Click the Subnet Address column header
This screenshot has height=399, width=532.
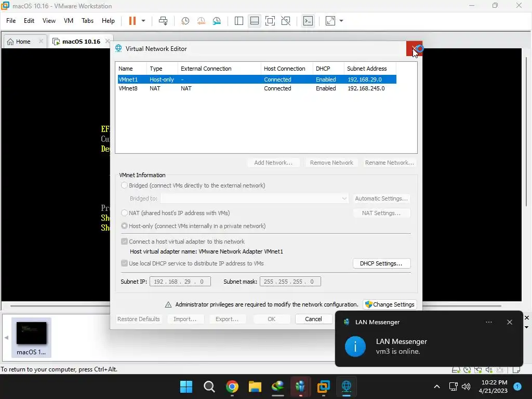pos(370,69)
